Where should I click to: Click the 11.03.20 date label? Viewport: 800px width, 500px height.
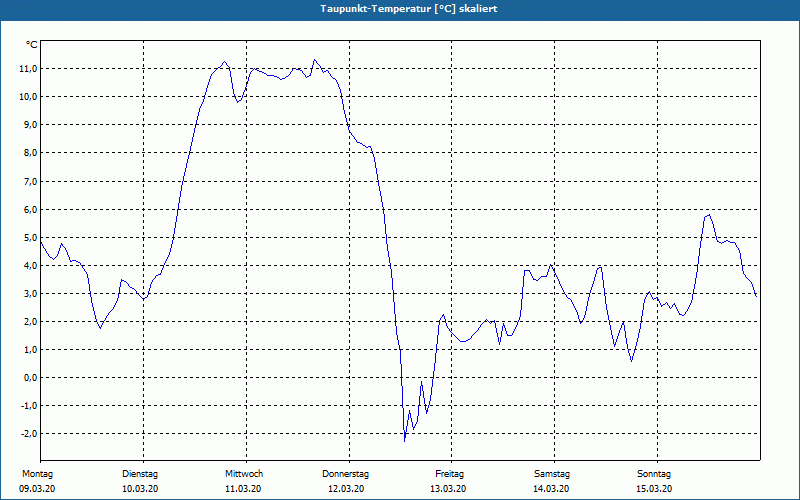[243, 489]
